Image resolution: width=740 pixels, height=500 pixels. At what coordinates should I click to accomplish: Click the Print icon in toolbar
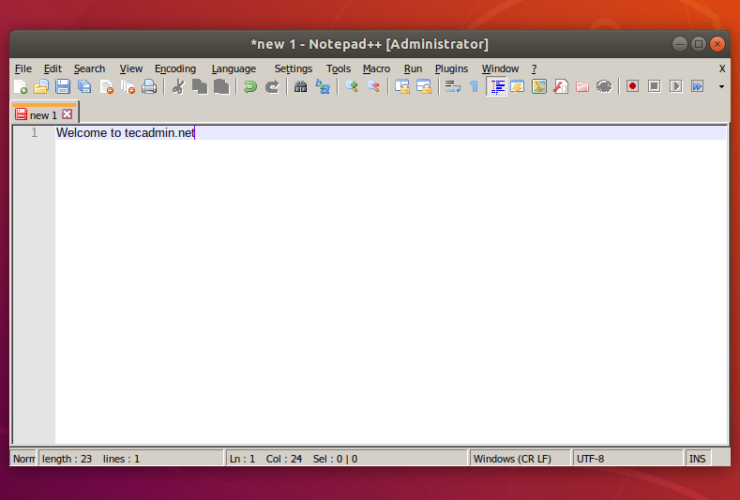[149, 87]
